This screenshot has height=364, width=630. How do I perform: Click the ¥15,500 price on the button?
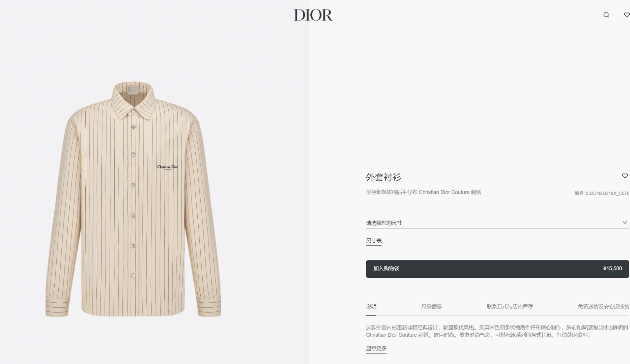612,269
